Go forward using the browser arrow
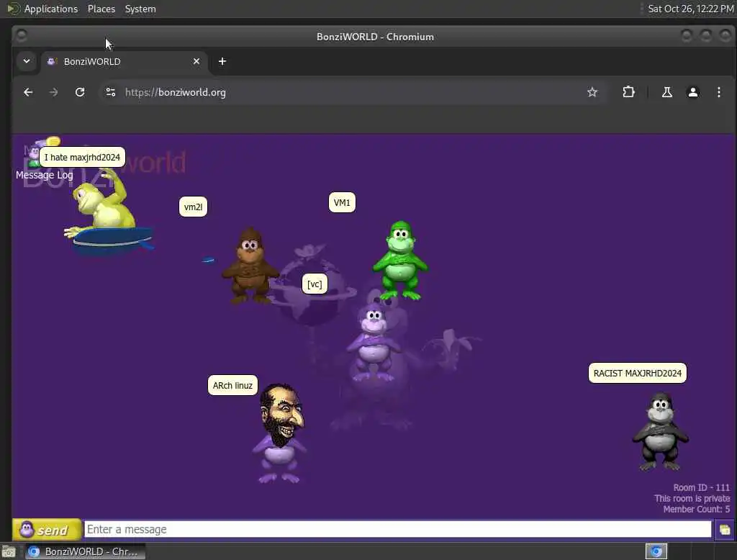Screen dimensions: 737x560 tap(53, 92)
